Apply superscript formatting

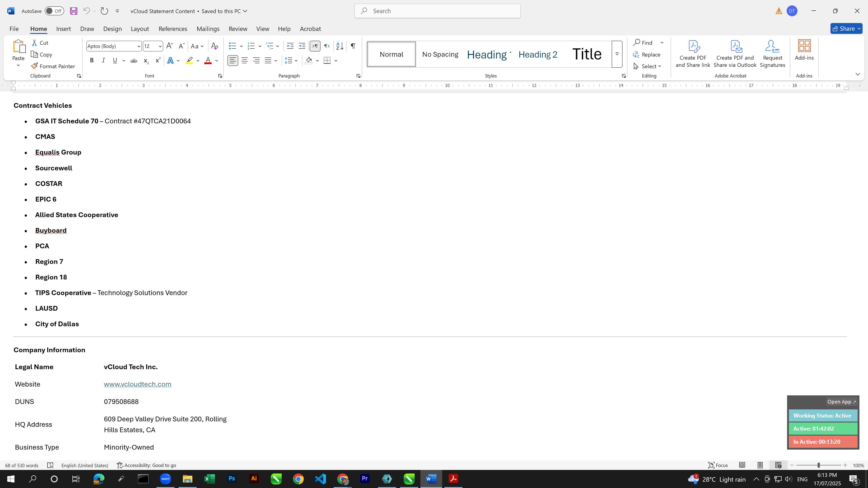coord(157,61)
